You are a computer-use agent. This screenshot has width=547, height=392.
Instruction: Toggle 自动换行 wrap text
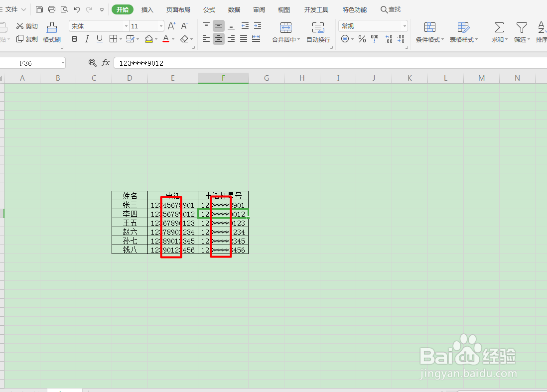318,32
